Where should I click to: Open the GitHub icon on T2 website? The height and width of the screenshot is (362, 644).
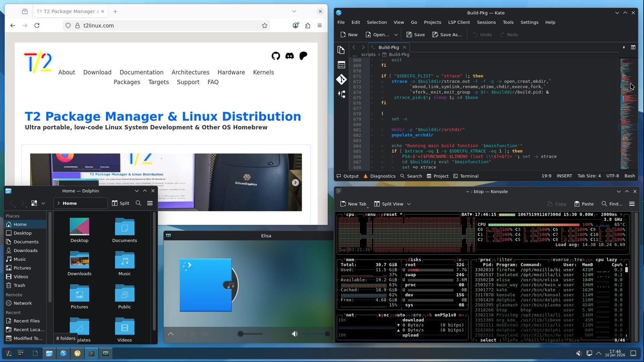pos(276,56)
